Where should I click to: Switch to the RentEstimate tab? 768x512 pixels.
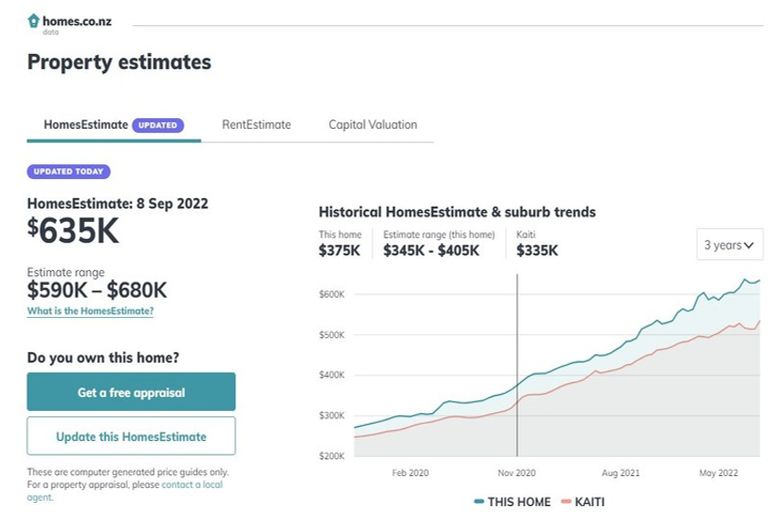(256, 125)
